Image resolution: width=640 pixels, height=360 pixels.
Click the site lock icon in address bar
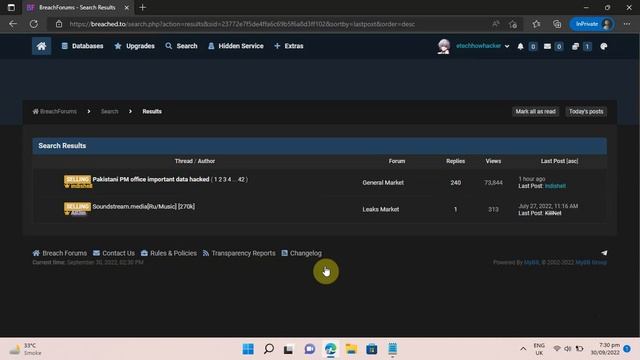[x=59, y=24]
